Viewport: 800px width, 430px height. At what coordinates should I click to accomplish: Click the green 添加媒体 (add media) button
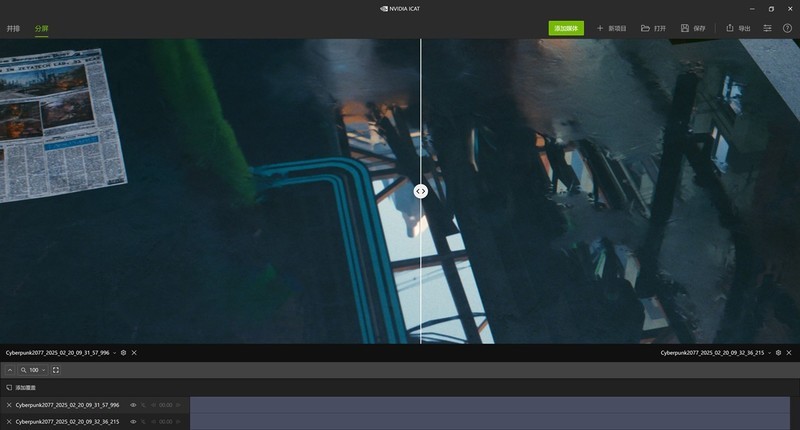[566, 28]
